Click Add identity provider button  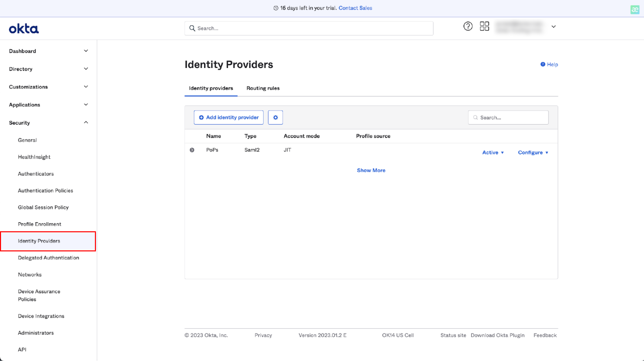tap(228, 117)
